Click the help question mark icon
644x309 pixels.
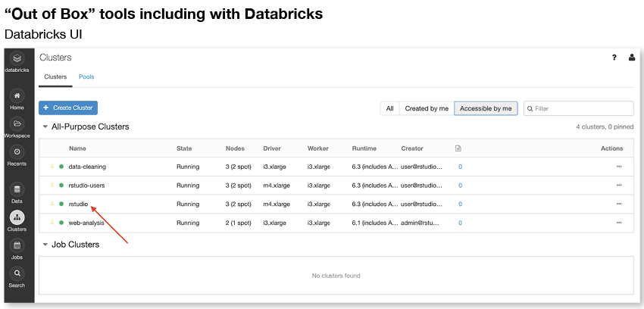pyautogui.click(x=614, y=58)
